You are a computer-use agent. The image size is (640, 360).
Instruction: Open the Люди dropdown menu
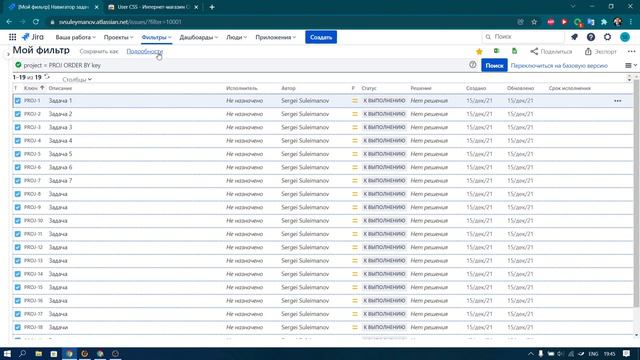[236, 37]
